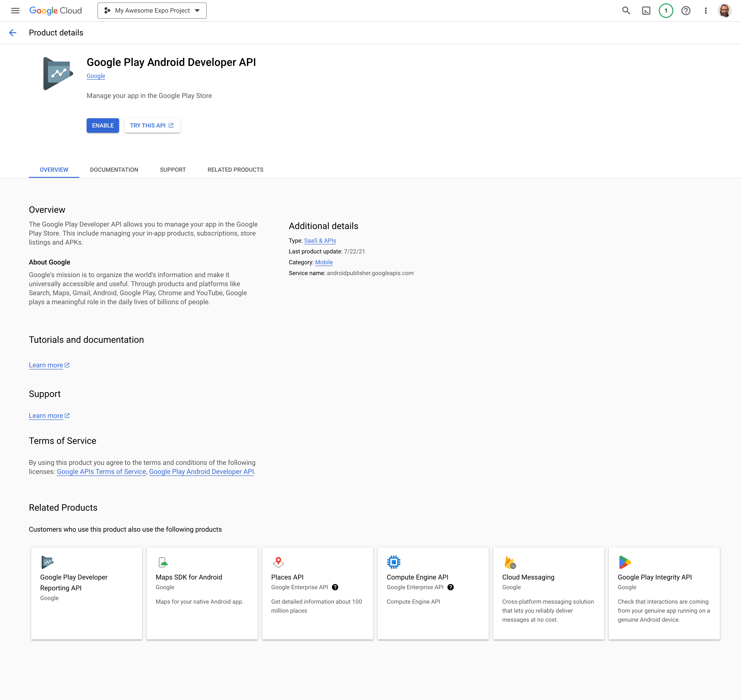Screen dimensions: 741x700
Task: Open the notifications indicator
Action: pos(666,10)
